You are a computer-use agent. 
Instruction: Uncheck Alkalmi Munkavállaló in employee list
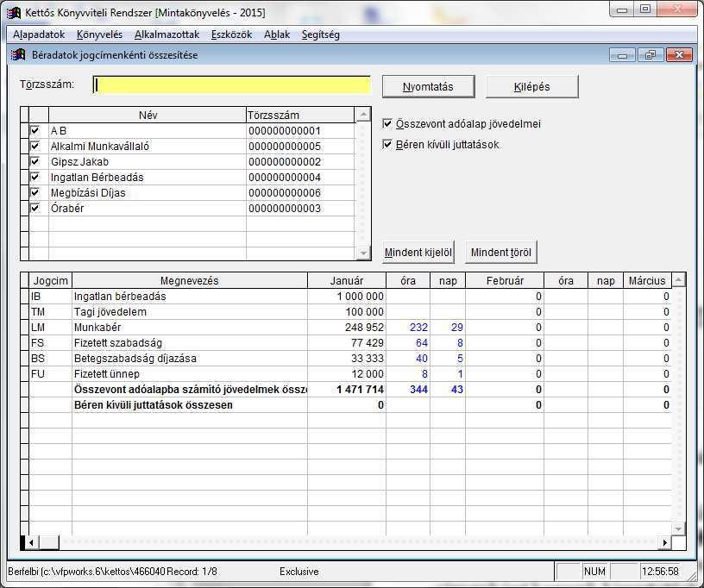[35, 146]
